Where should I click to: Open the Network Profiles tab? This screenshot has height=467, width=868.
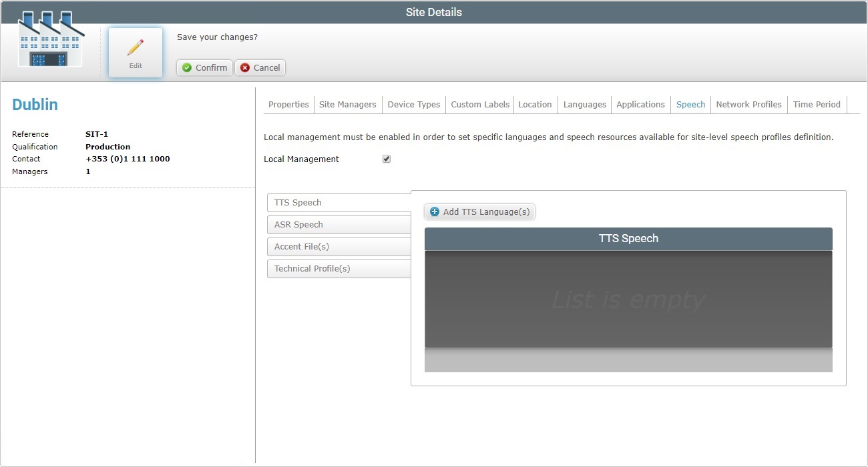pos(748,104)
